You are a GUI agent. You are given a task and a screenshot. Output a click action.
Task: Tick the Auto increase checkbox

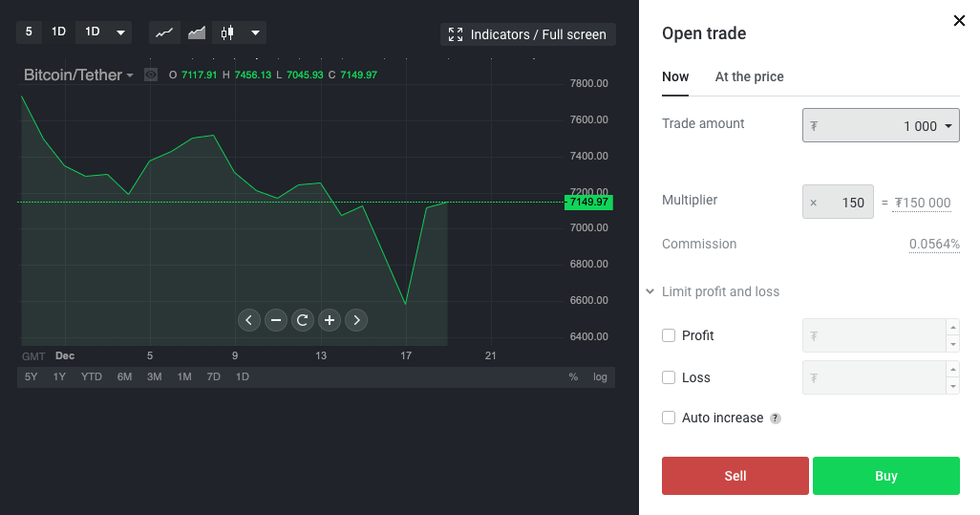(x=669, y=418)
